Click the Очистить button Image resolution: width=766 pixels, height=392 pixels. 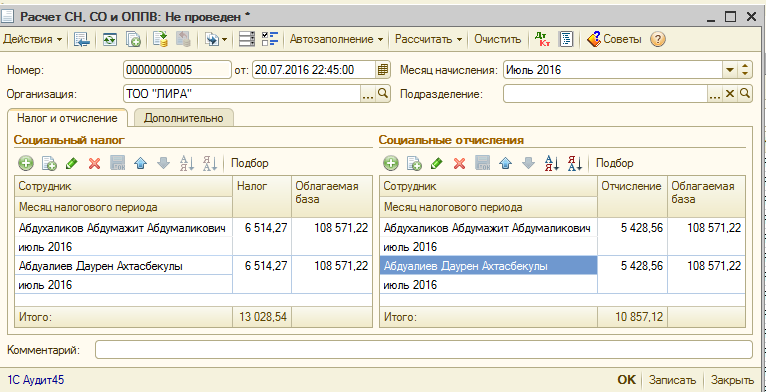[498, 40]
